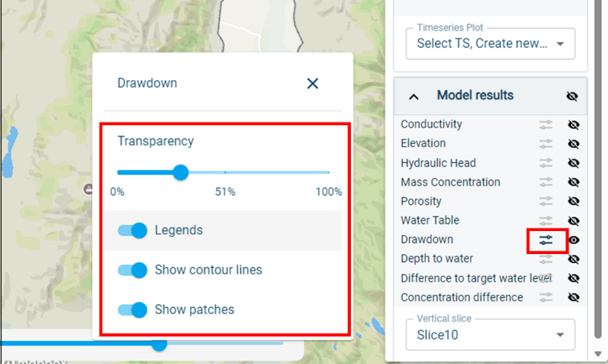Turn off Show patches switch
This screenshot has width=608, height=364.
[132, 310]
